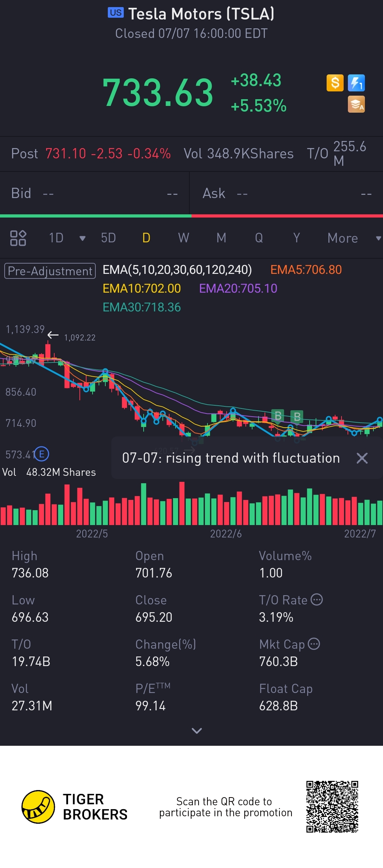Switch to the 1D chart tab

(x=56, y=238)
